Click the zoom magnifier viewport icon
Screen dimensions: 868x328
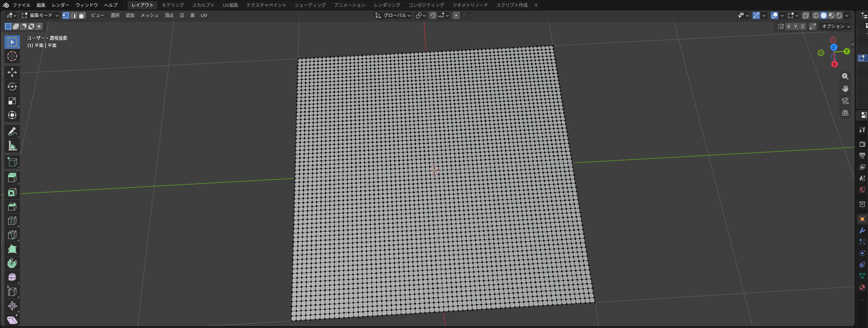tap(845, 76)
